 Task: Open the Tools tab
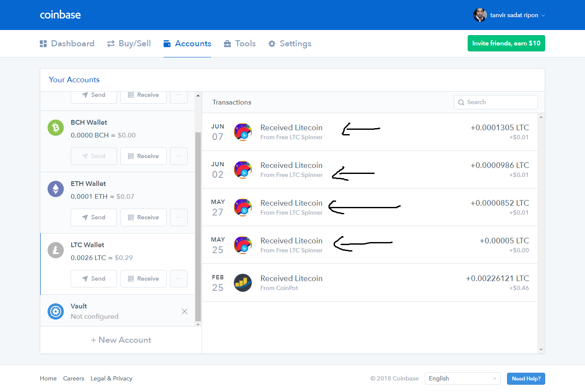point(240,44)
